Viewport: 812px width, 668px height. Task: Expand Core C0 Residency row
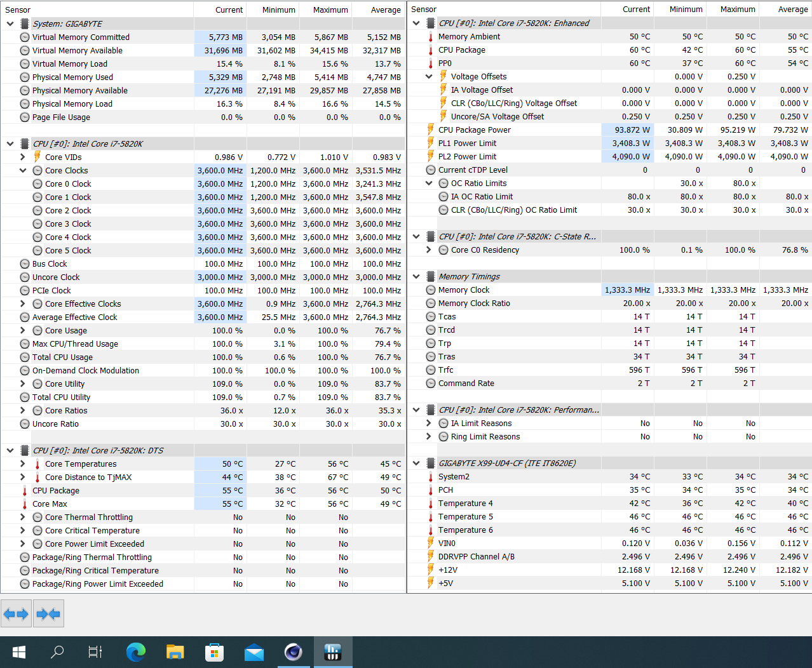click(429, 250)
